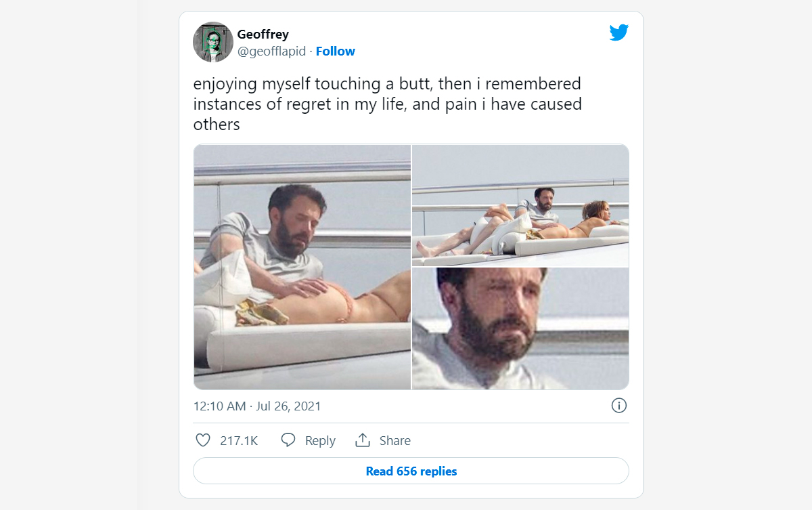Open the top-right wide boat deck photo

tap(520, 205)
